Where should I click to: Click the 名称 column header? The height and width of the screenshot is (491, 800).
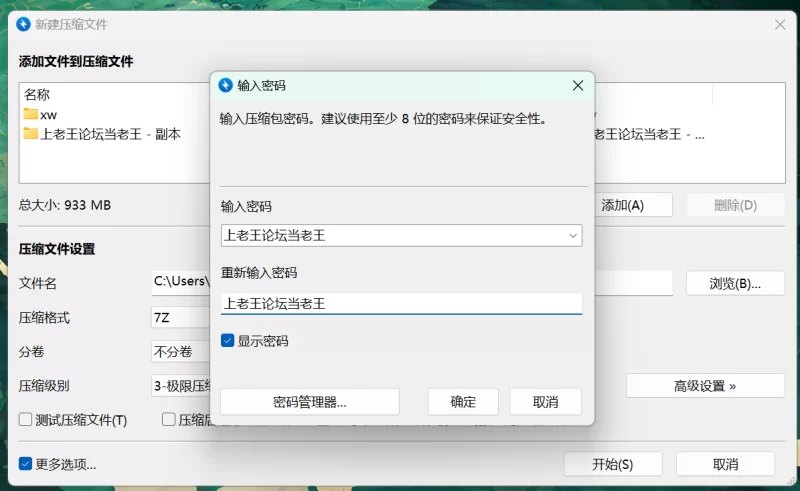click(x=37, y=94)
